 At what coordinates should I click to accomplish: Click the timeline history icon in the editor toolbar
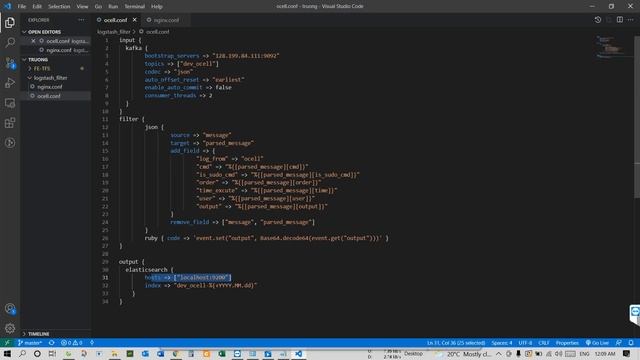[x=598, y=20]
